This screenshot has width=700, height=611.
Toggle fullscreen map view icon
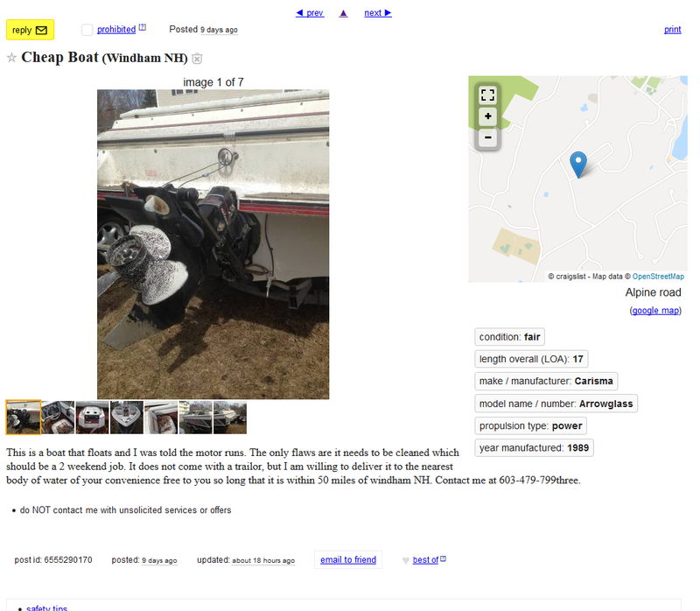487,95
